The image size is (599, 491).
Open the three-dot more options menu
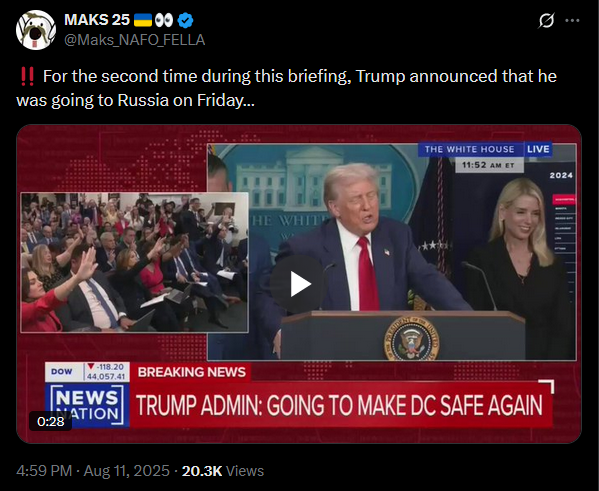click(572, 20)
